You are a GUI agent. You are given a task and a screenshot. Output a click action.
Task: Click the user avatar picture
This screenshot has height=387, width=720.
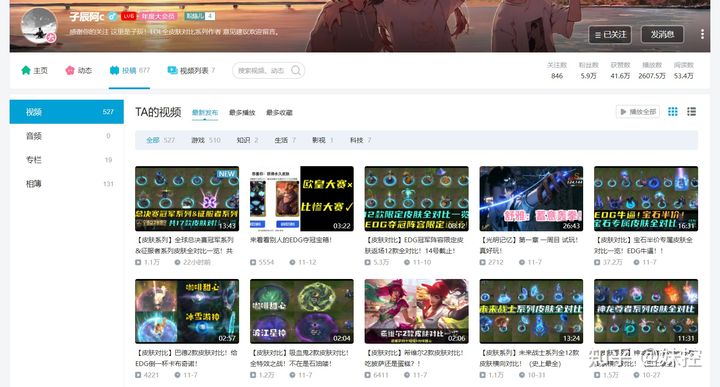tap(39, 26)
